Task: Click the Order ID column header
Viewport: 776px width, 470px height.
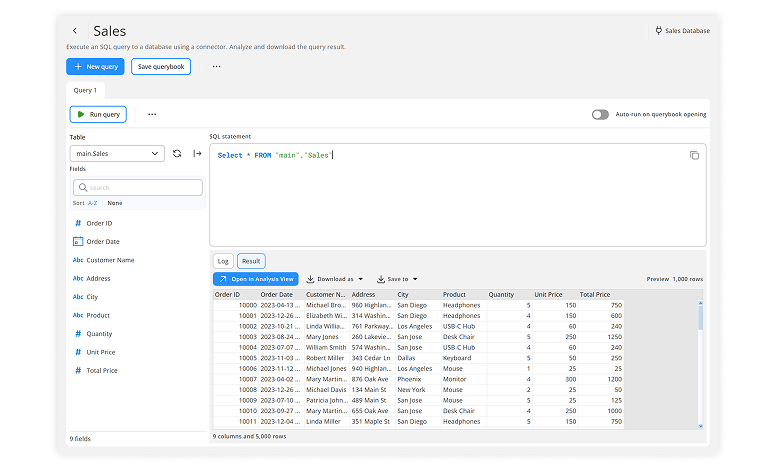Action: (x=236, y=294)
